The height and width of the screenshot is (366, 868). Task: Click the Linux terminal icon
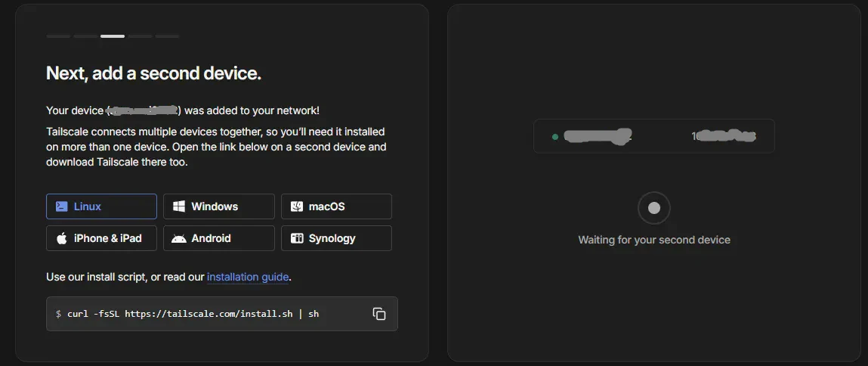61,206
